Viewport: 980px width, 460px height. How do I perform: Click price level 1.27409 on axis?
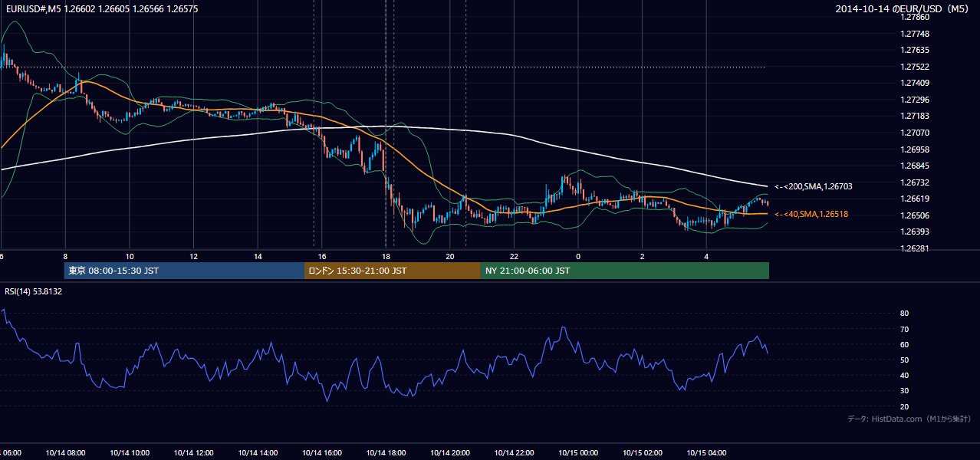click(914, 83)
